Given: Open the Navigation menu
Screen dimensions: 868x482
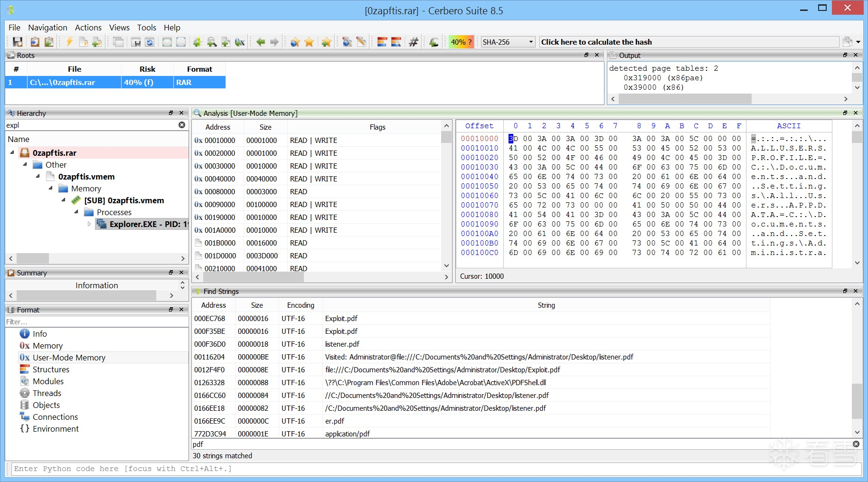Looking at the screenshot, I should pyautogui.click(x=47, y=28).
